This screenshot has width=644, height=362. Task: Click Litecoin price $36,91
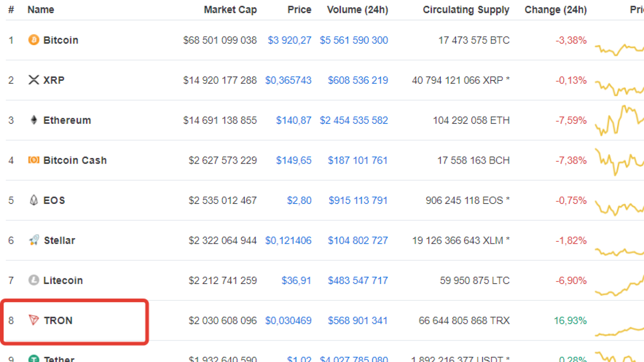point(297,280)
